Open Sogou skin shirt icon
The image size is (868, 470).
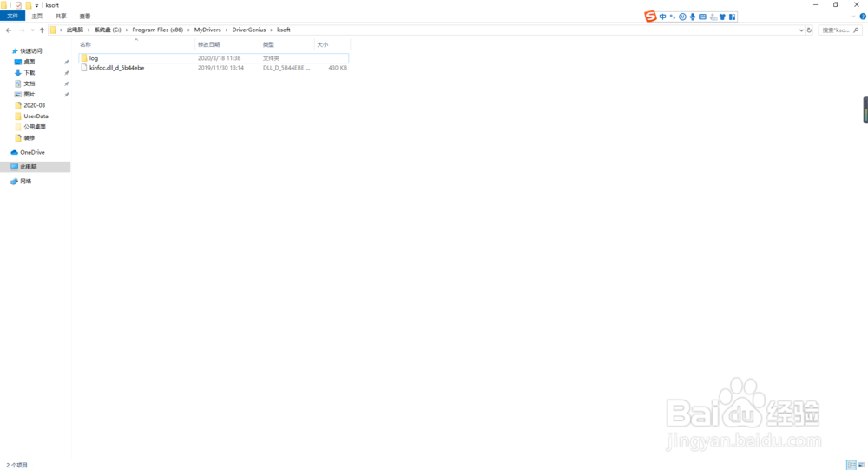pos(722,17)
